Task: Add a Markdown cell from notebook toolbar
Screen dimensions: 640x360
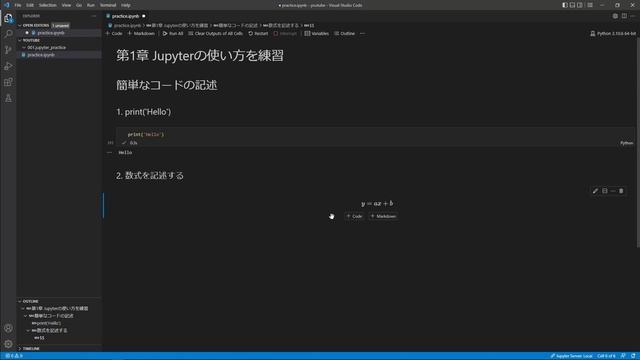Action: [141, 33]
